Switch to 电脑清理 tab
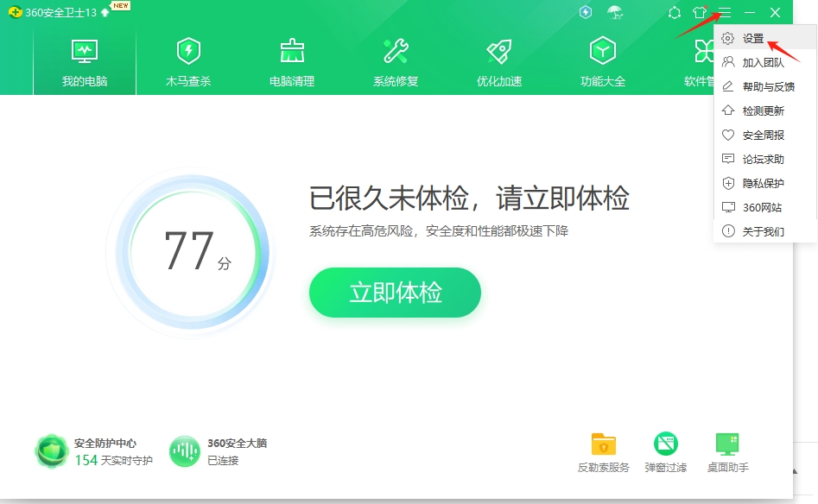Image resolution: width=818 pixels, height=504 pixels. point(292,63)
